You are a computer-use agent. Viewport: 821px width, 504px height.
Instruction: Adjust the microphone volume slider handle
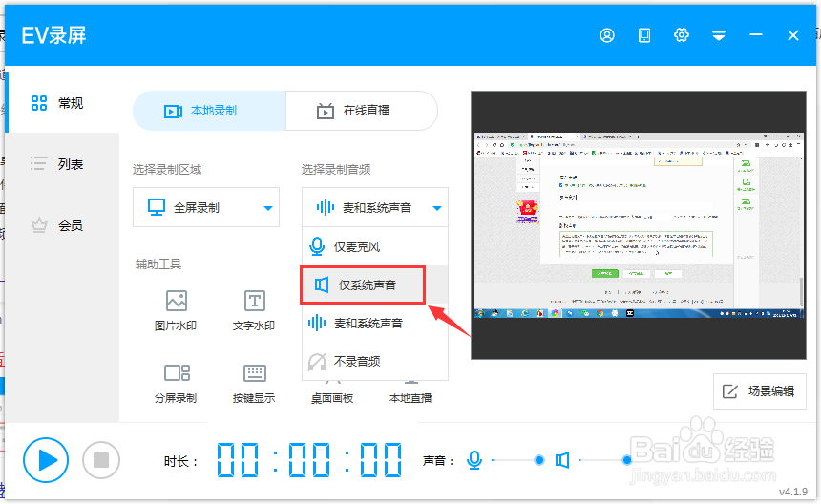click(538, 460)
